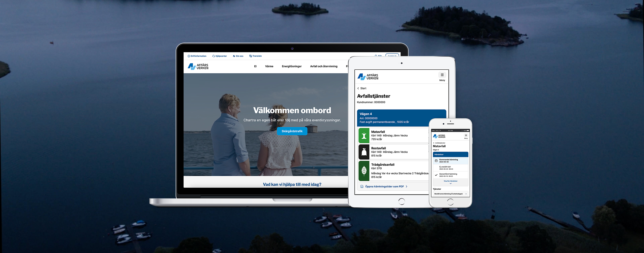Expand Visa fler händelser on phone
The height and width of the screenshot is (253, 644).
451,182
